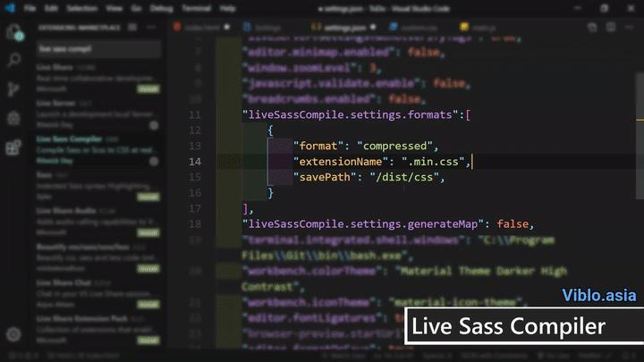
Task: Clear extensions search results icon in sidebar header
Action: [132, 28]
